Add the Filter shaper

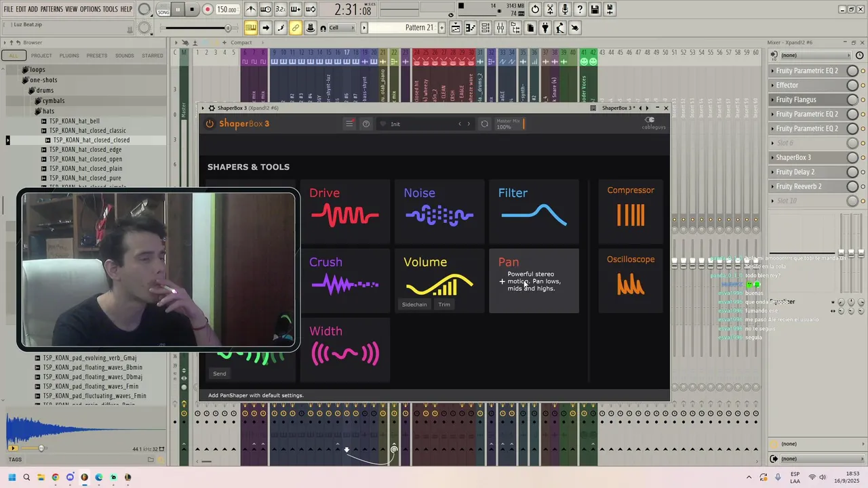[534, 211]
